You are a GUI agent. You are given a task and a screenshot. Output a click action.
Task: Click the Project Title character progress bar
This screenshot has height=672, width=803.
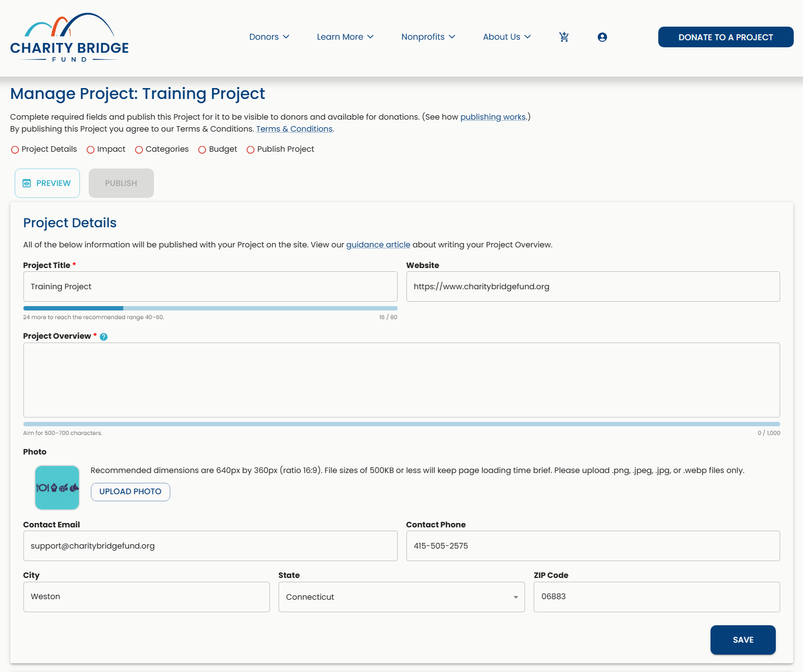coord(211,308)
